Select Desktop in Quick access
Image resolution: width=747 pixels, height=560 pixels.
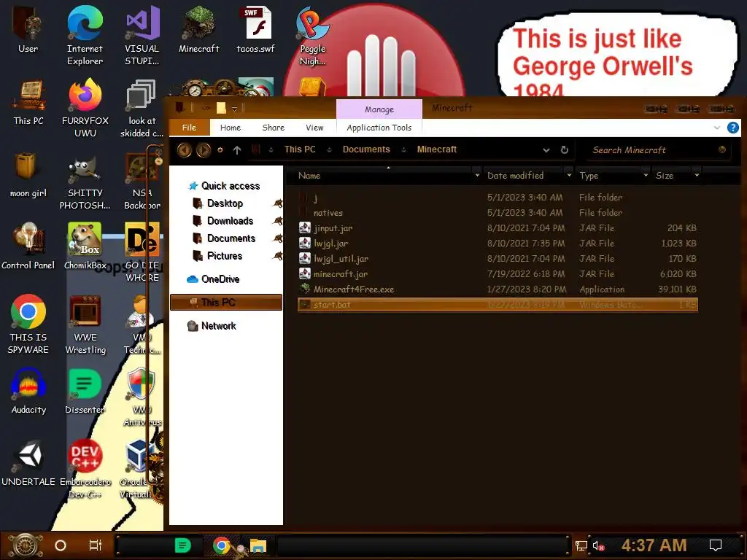(225, 203)
